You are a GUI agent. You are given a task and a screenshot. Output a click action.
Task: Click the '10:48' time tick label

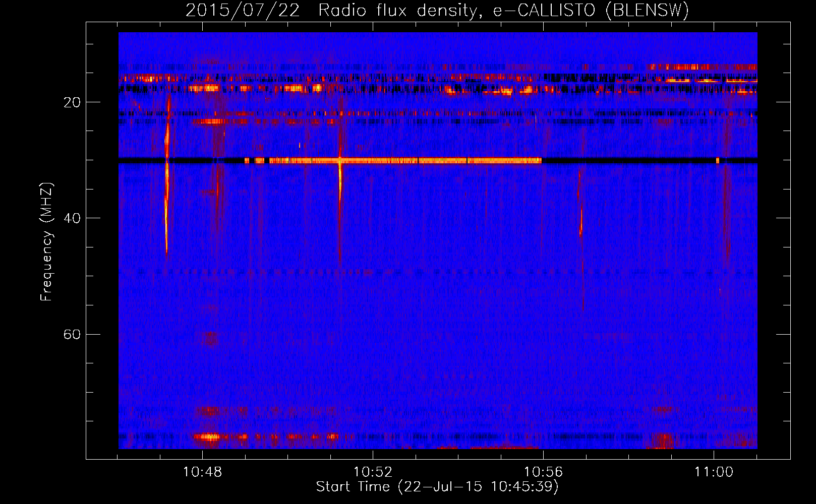tap(202, 472)
